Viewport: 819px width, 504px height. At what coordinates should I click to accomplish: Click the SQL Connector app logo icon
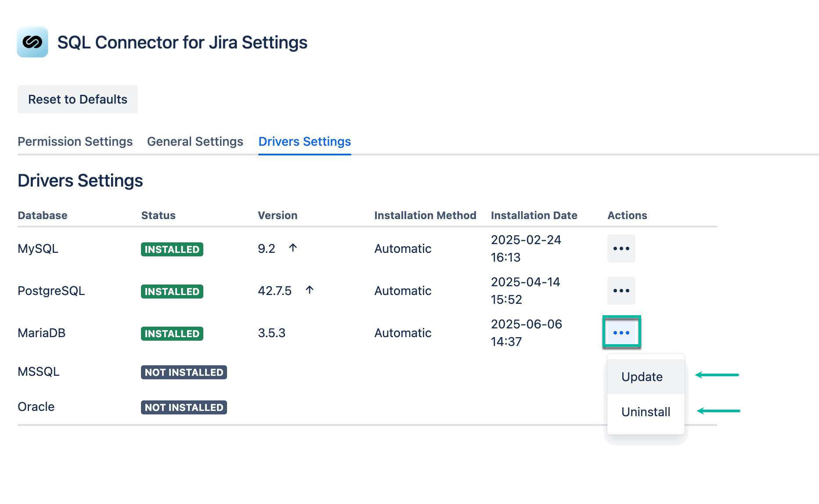pos(32,42)
